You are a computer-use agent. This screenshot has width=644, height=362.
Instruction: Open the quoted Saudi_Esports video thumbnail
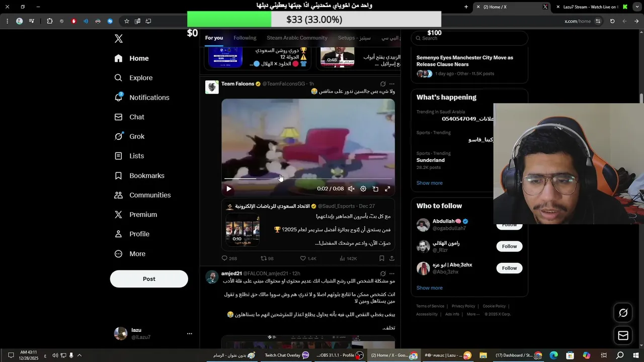[243, 230]
